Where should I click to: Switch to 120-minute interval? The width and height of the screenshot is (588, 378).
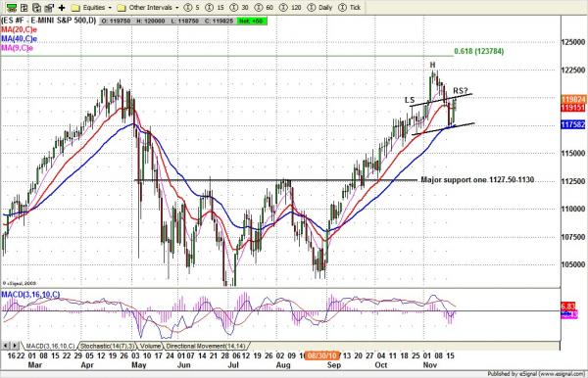pos(290,7)
